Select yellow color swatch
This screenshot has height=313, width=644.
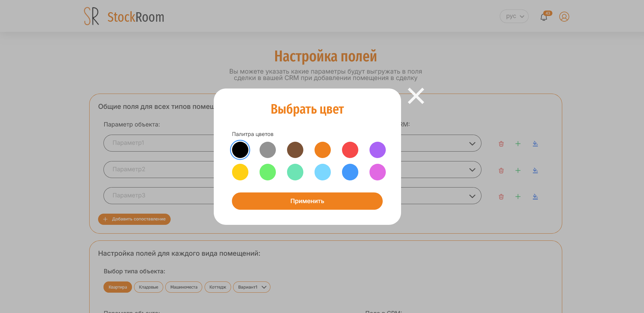(x=240, y=172)
